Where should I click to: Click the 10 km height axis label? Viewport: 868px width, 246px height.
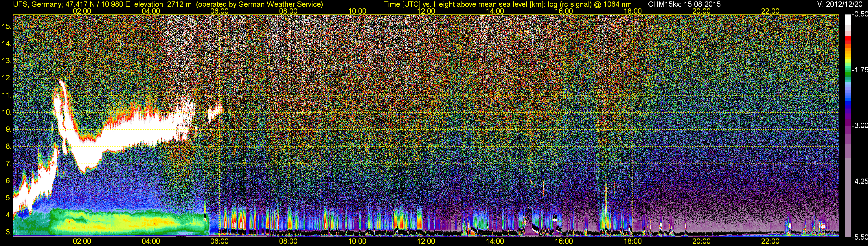pos(6,112)
